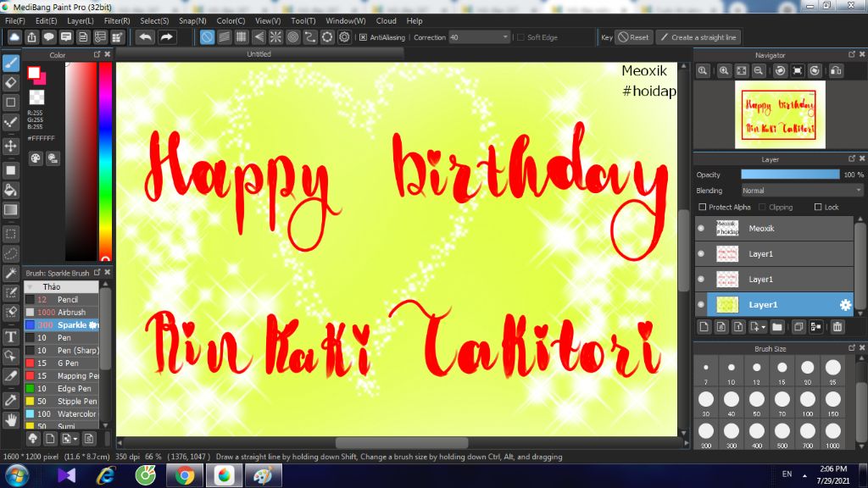This screenshot has height=488, width=868.
Task: Enable the circle snap guide
Action: [x=292, y=37]
